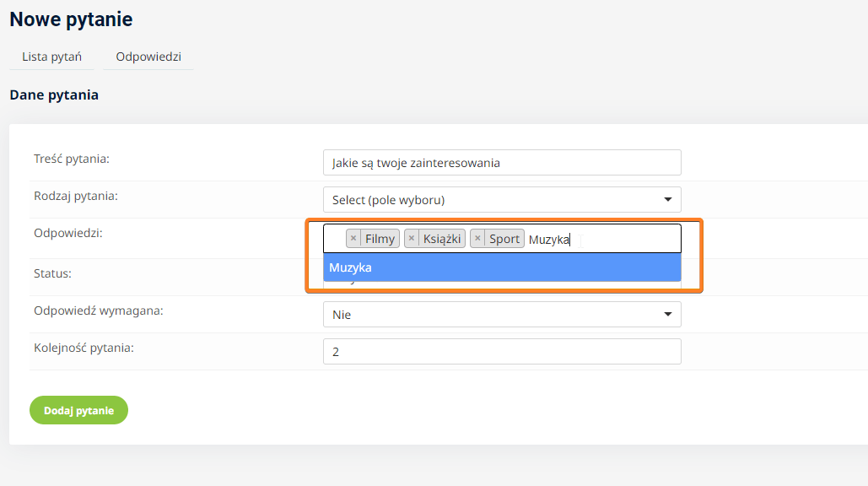Image resolution: width=868 pixels, height=486 pixels.
Task: Click the Status: form label
Action: point(52,273)
